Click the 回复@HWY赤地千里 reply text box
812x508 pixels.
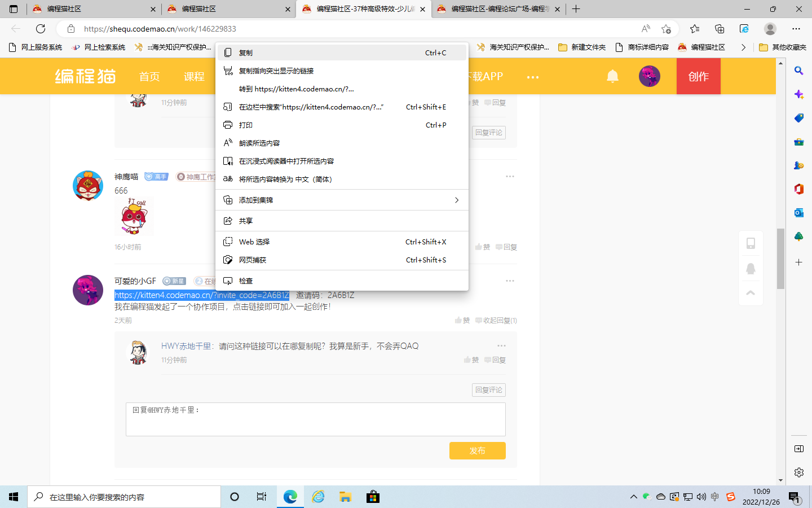(316, 419)
